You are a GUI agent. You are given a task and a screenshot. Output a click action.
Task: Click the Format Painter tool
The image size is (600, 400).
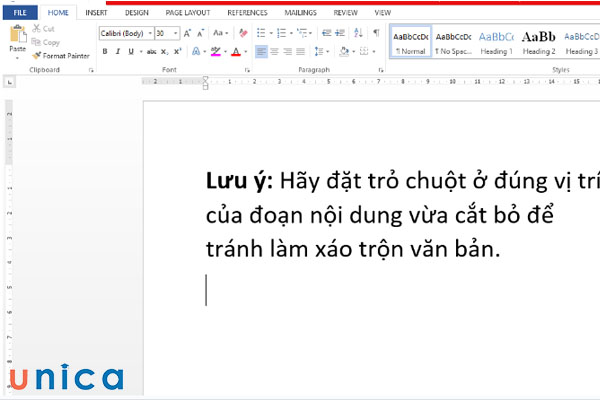click(63, 55)
